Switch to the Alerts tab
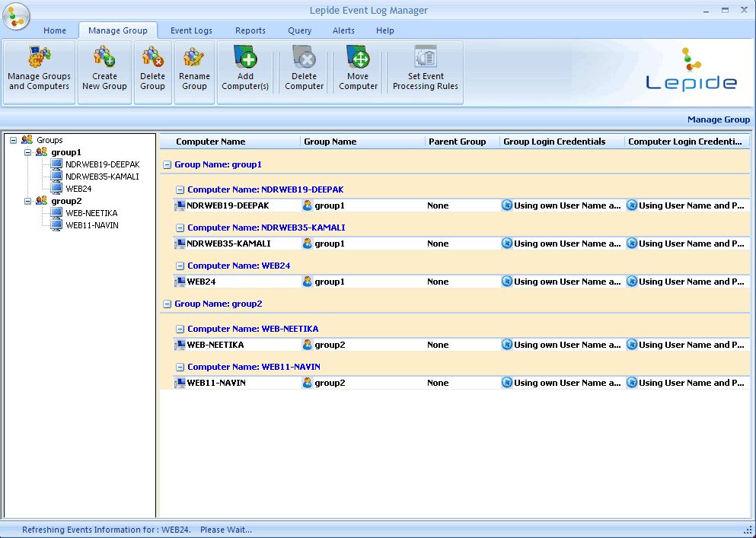 [343, 30]
